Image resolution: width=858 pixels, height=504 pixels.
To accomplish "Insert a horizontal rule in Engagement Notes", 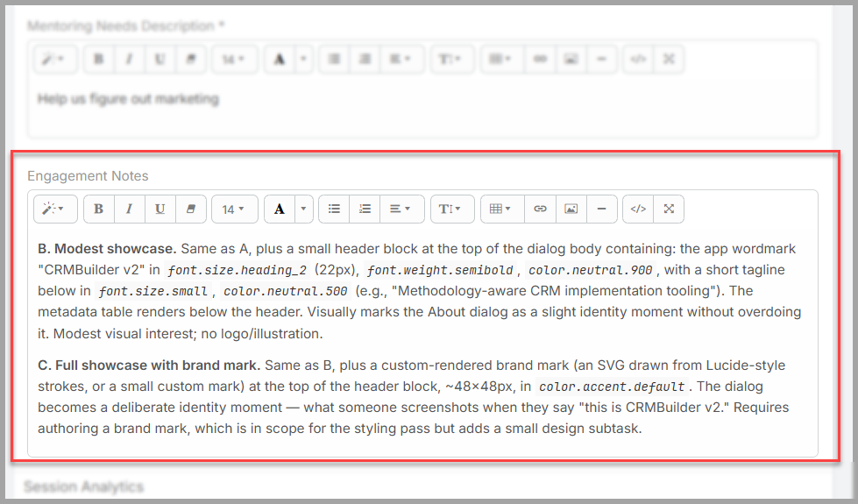I will click(x=601, y=209).
